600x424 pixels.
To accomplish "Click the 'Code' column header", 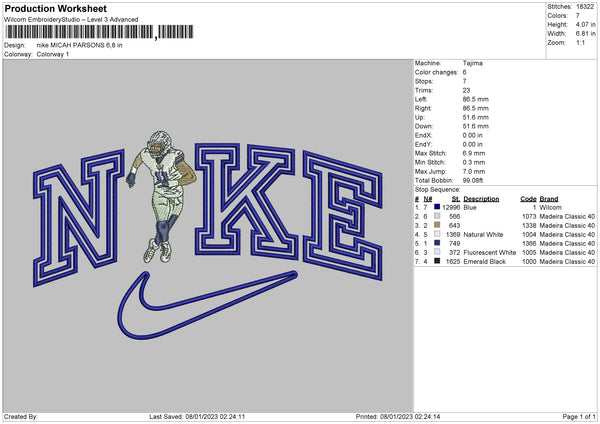I will (528, 199).
